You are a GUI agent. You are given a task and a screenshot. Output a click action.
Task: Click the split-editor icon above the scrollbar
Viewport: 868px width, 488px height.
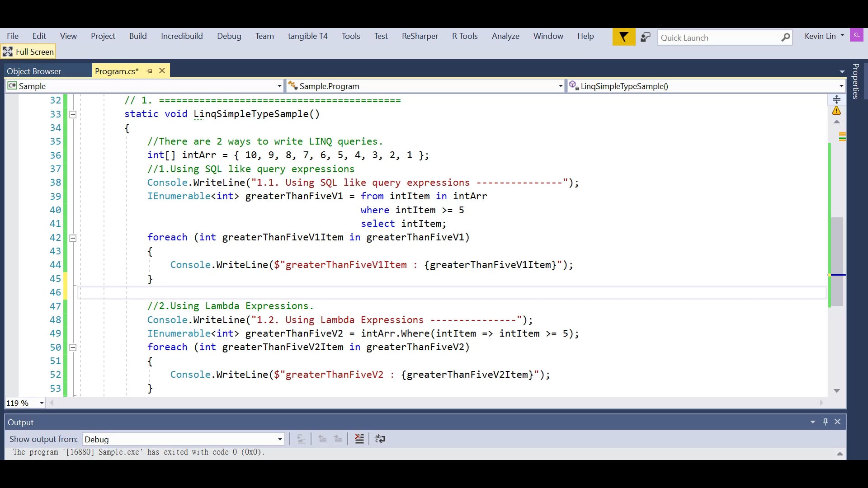(x=837, y=99)
